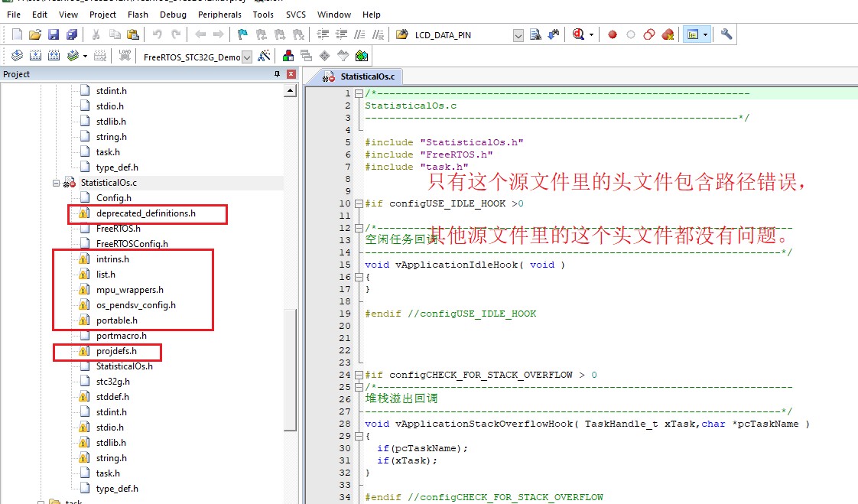
Task: Click the Unindent selection icon
Action: [x=342, y=34]
